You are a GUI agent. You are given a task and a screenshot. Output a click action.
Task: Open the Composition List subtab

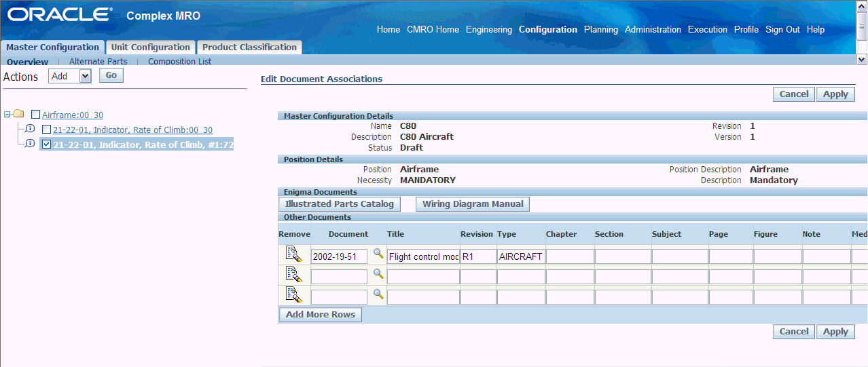tap(179, 61)
